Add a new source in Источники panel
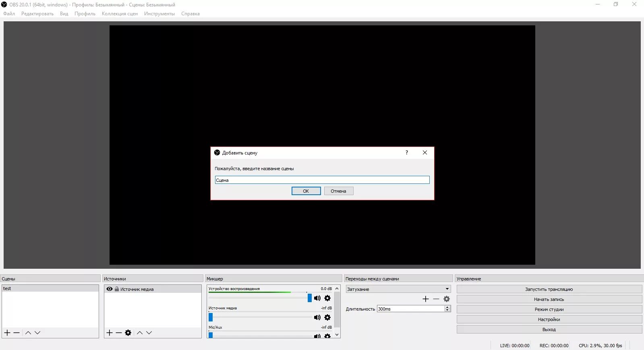 coord(110,333)
